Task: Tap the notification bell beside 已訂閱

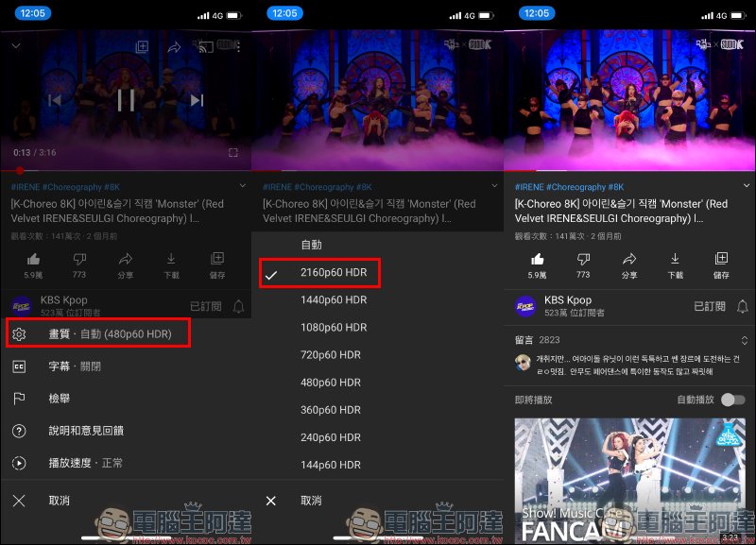Action: (x=743, y=306)
